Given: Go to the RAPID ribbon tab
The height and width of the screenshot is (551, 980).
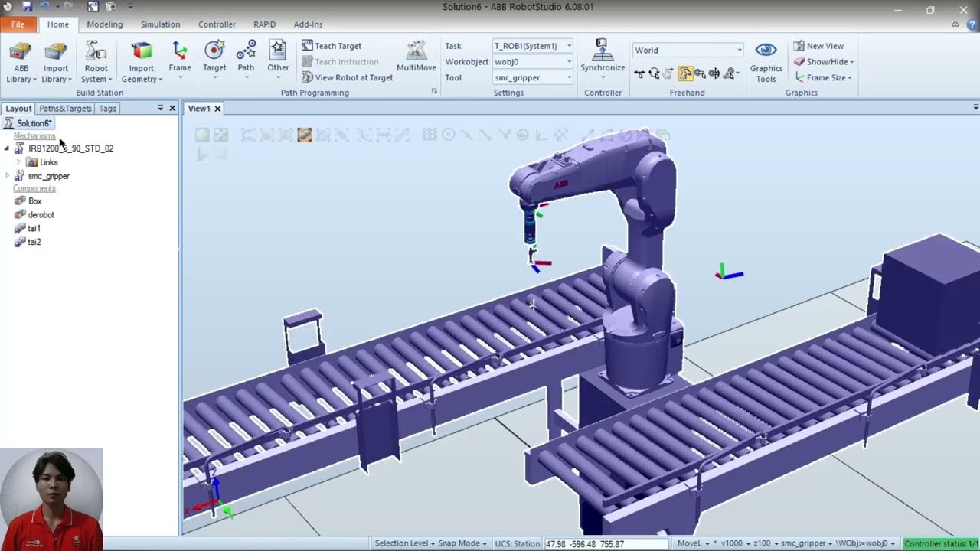Looking at the screenshot, I should (x=265, y=24).
